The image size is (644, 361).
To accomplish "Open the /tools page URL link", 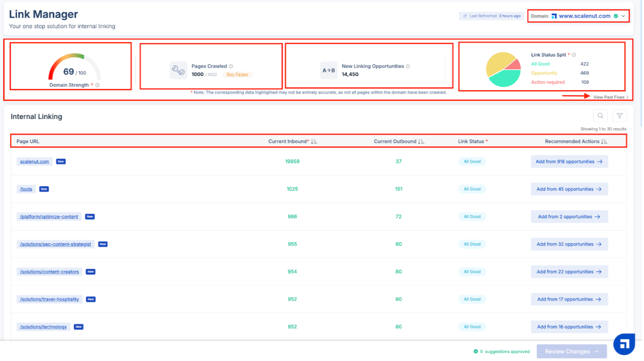I will pos(26,189).
